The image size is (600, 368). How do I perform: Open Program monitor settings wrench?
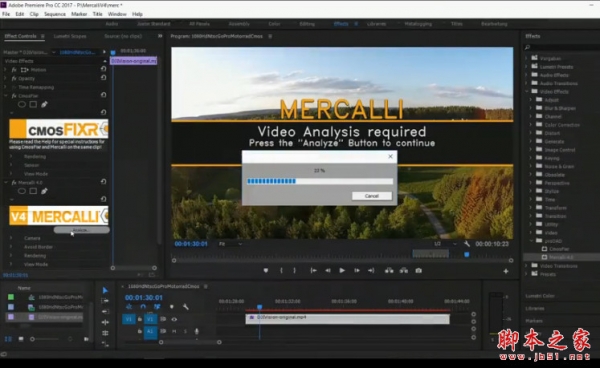coord(467,244)
